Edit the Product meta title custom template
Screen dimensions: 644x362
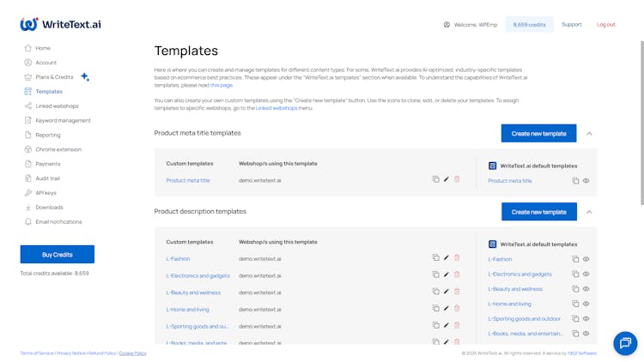tap(447, 179)
